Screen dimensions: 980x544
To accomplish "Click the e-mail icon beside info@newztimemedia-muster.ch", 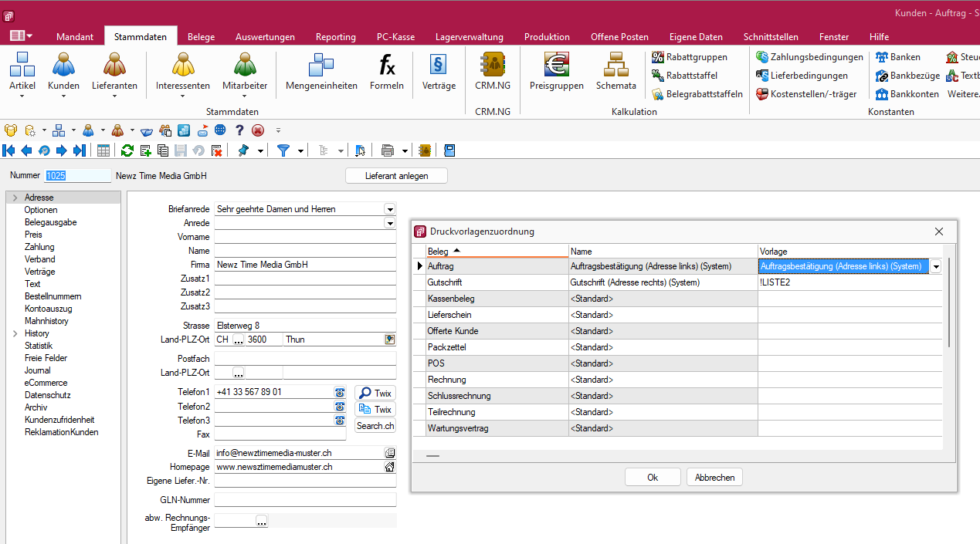I will 390,453.
